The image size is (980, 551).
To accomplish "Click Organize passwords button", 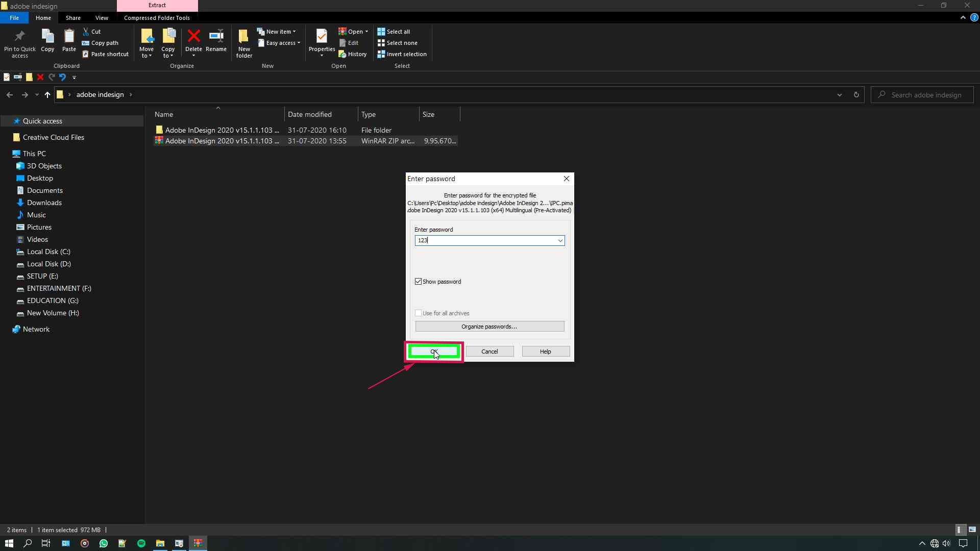I will 489,326.
